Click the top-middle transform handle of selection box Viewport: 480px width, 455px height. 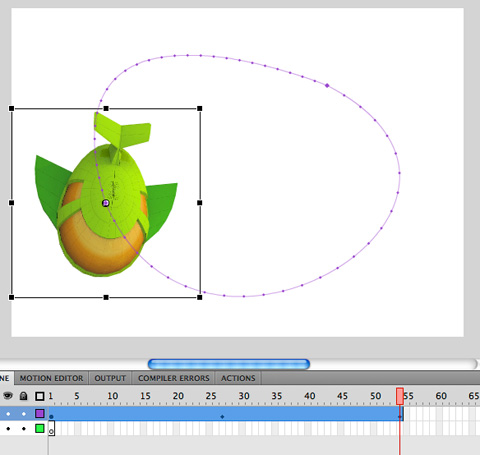click(x=106, y=108)
